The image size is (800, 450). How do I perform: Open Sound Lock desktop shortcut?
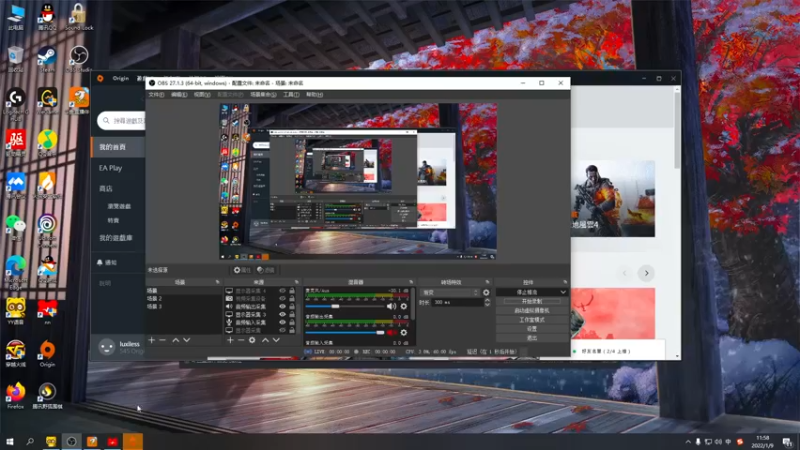[79, 17]
